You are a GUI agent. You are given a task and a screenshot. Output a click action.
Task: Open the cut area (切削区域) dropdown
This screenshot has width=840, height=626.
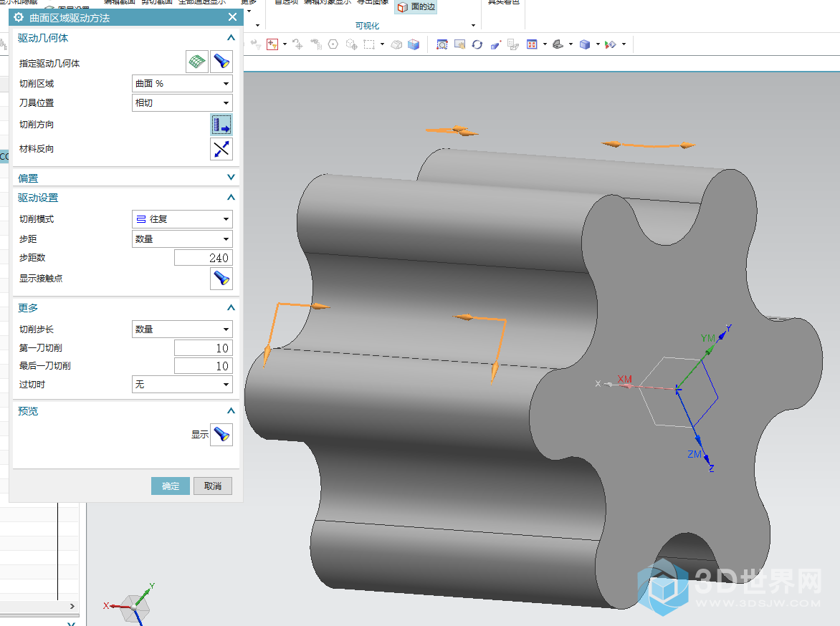[x=182, y=84]
